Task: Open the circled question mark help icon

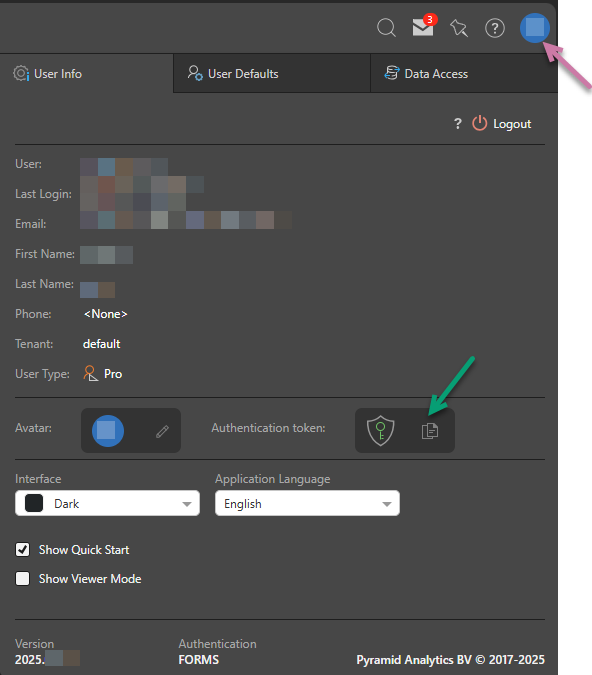Action: [x=495, y=28]
